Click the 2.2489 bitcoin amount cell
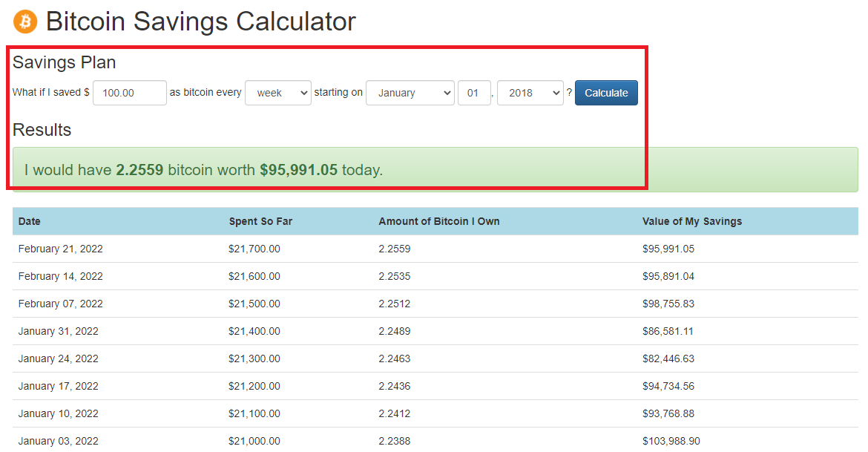Image resolution: width=868 pixels, height=452 pixels. 395,331
